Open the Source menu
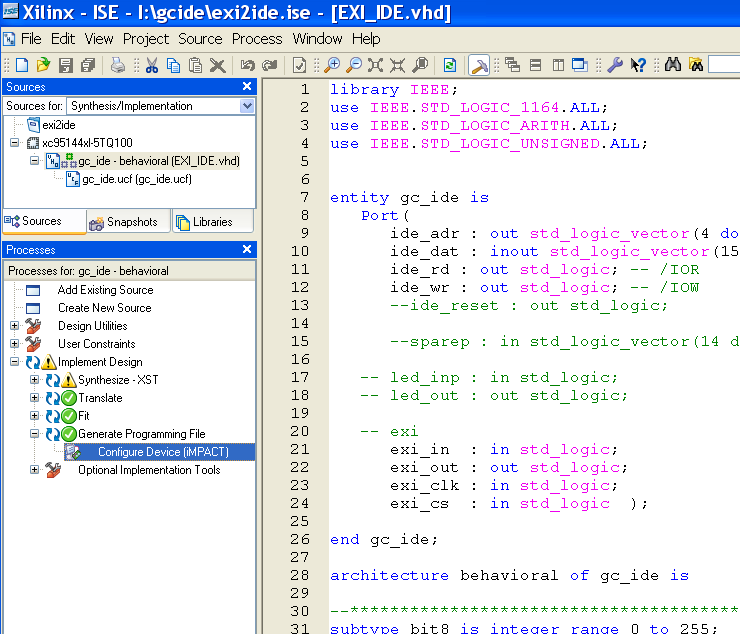The height and width of the screenshot is (634, 740). (200, 39)
